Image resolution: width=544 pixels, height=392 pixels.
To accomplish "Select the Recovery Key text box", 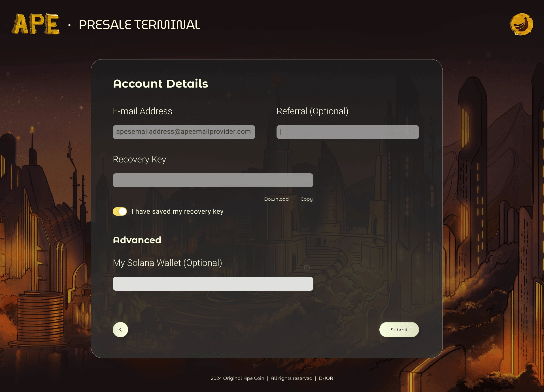I will (x=213, y=180).
